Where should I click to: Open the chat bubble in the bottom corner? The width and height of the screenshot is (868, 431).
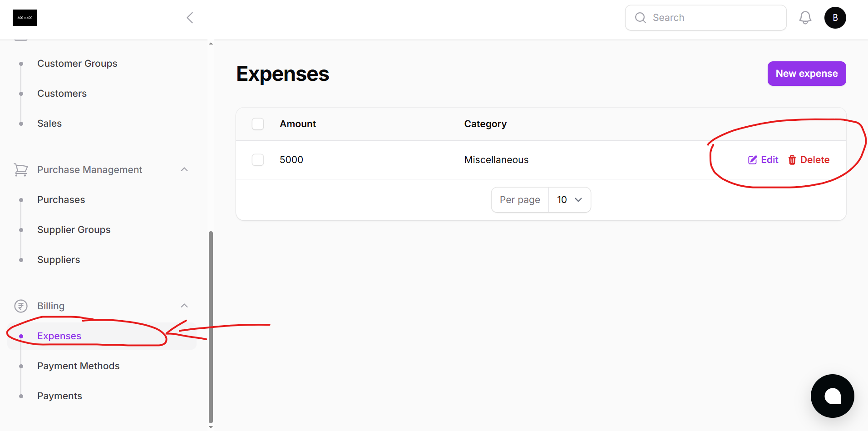click(832, 396)
